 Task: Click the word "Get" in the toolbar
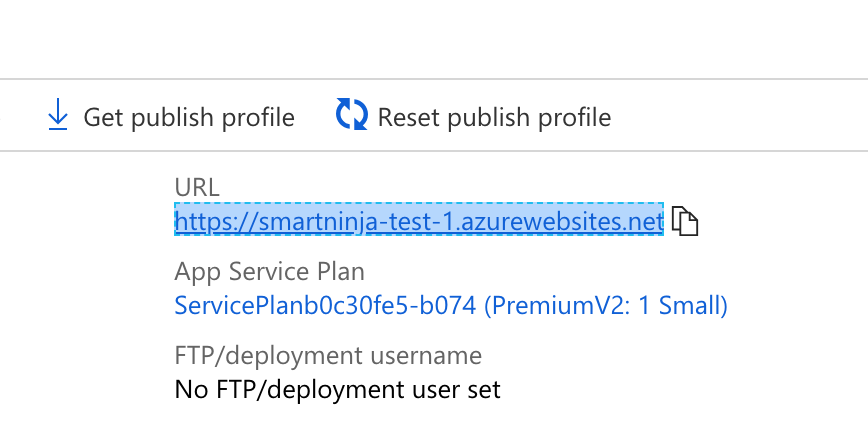point(103,117)
